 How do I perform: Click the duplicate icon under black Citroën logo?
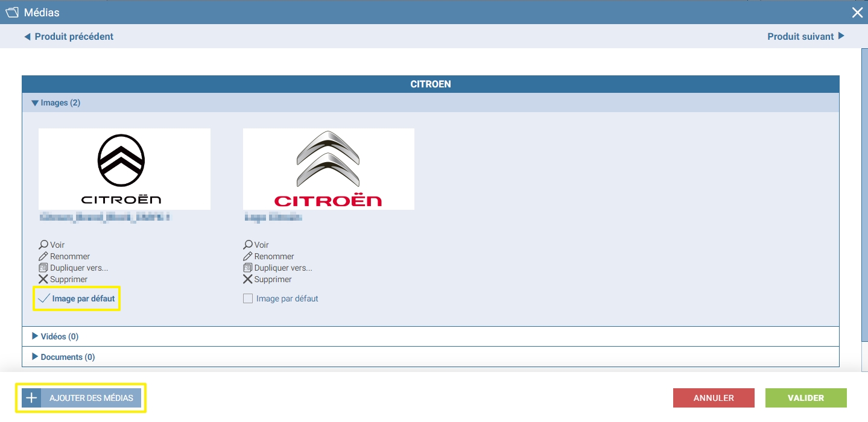point(43,268)
